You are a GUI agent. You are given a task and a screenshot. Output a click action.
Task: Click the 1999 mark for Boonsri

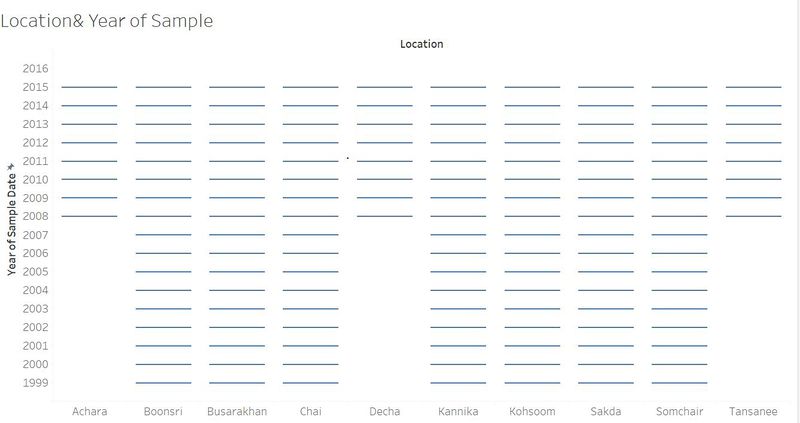pyautogui.click(x=163, y=383)
